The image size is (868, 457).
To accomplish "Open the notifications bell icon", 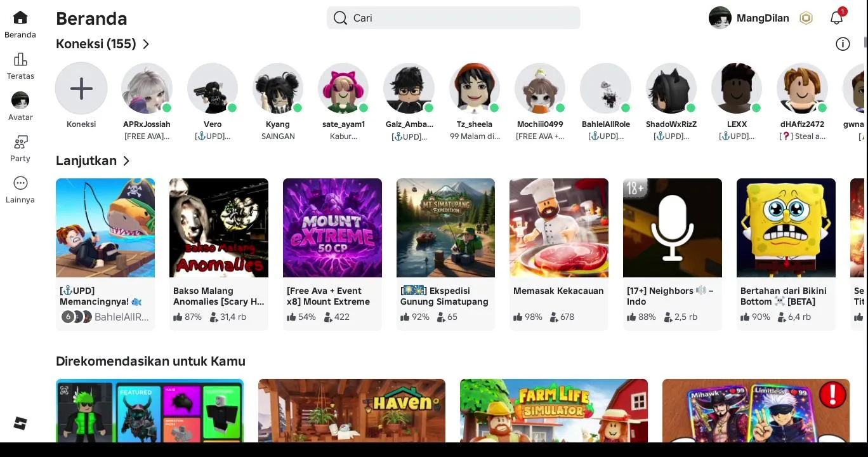I will pos(836,18).
